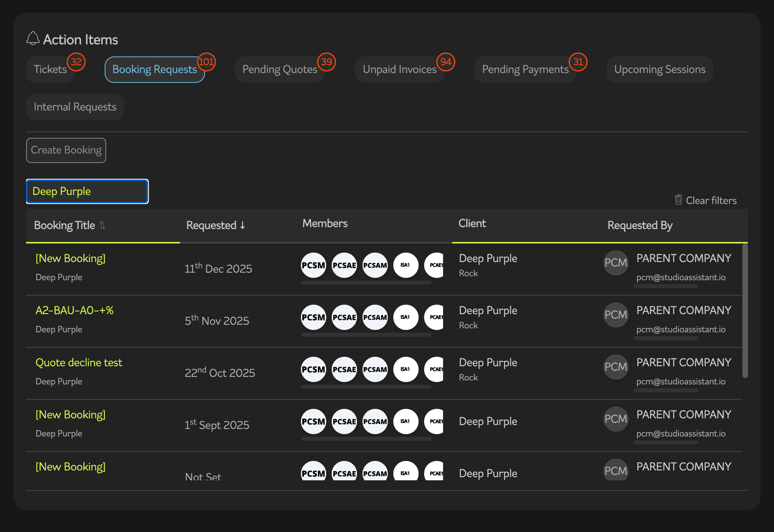The image size is (774, 532).
Task: Click ISA1 avatar in Quote decline test row
Action: pyautogui.click(x=406, y=369)
